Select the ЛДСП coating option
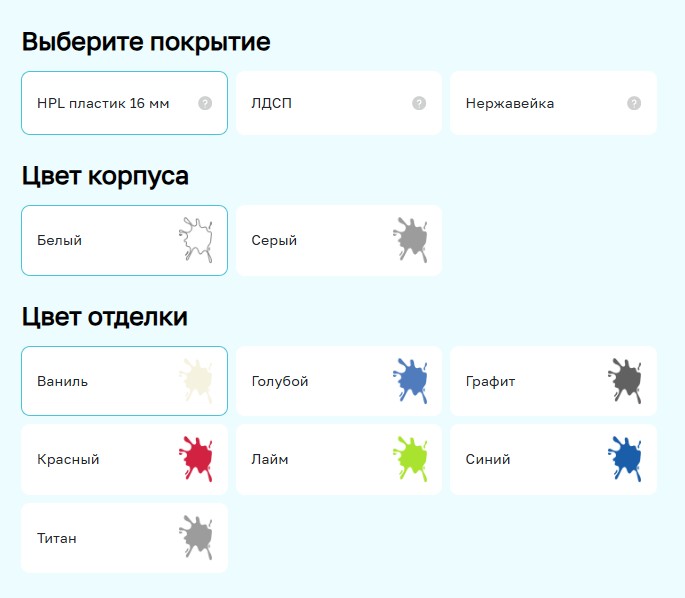 [x=272, y=103]
